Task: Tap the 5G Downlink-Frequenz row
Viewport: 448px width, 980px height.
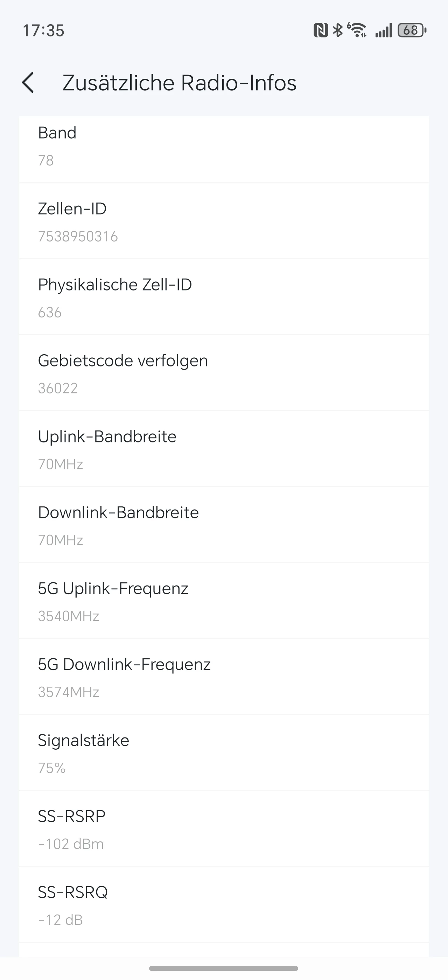Action: (224, 678)
